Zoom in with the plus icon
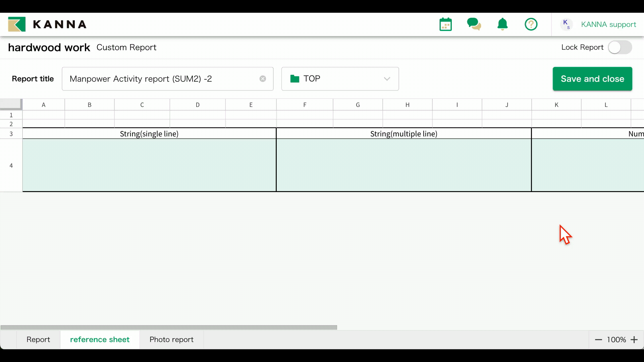 click(634, 340)
